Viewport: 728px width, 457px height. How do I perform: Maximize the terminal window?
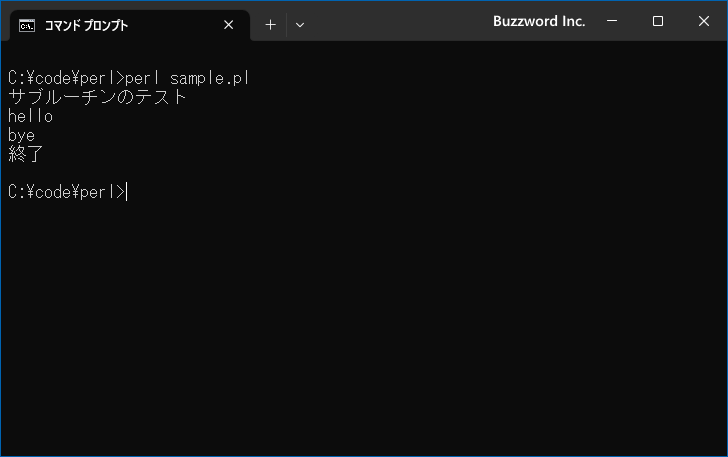(657, 21)
